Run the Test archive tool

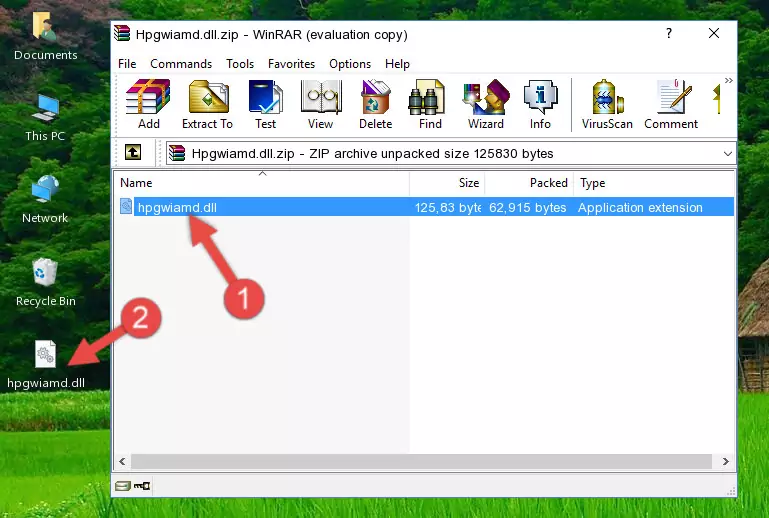[265, 104]
